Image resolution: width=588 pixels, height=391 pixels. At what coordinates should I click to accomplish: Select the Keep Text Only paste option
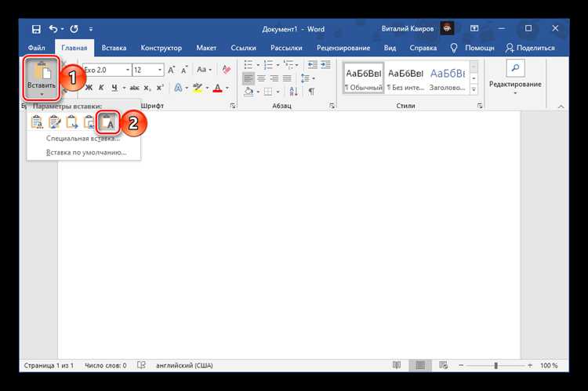[x=107, y=122]
